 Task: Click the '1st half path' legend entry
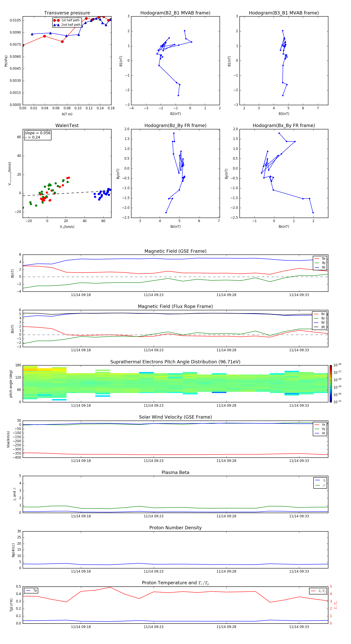[x=67, y=20]
